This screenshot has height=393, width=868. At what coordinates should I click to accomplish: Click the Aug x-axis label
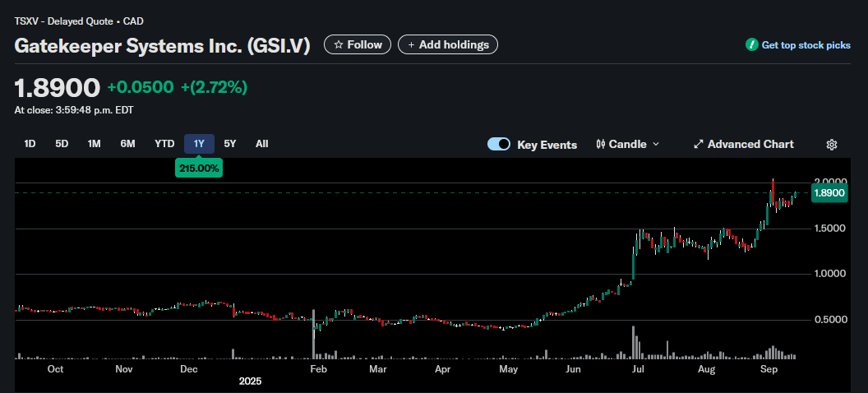tap(706, 369)
